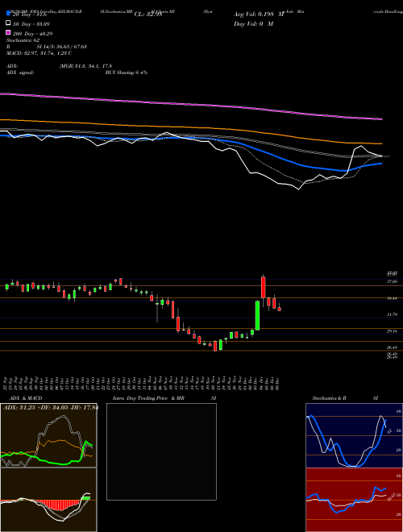Screen dimensions: 403x532
Task: Click 'Intra Day Trading Price & MR' panel title
Action: (x=148, y=398)
